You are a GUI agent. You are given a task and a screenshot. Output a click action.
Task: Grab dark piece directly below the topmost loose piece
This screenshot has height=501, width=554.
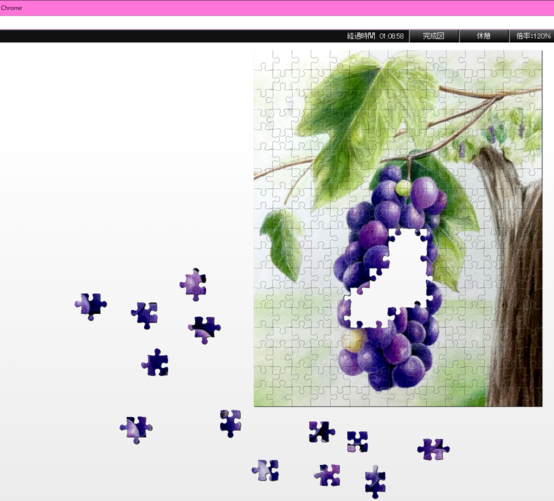coord(205,329)
